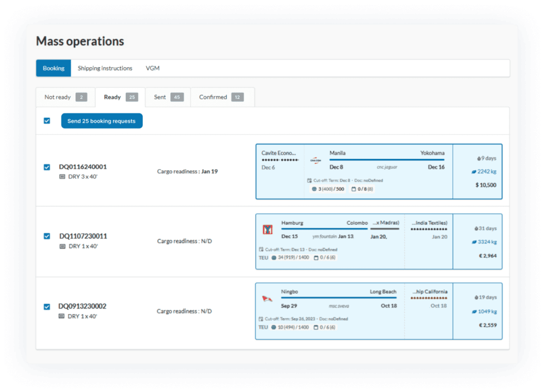Click the leaf emissions icon showing 2242 kg
The image size is (545, 392).
click(x=474, y=172)
